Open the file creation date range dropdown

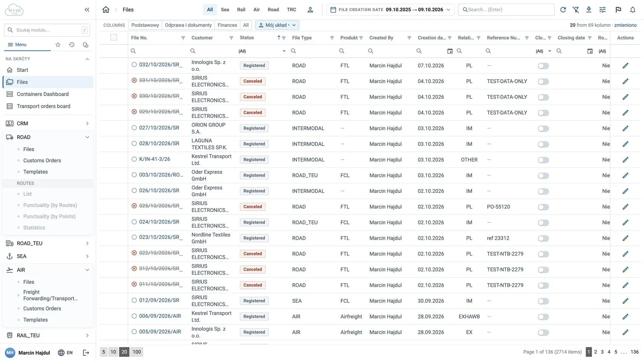pos(390,10)
